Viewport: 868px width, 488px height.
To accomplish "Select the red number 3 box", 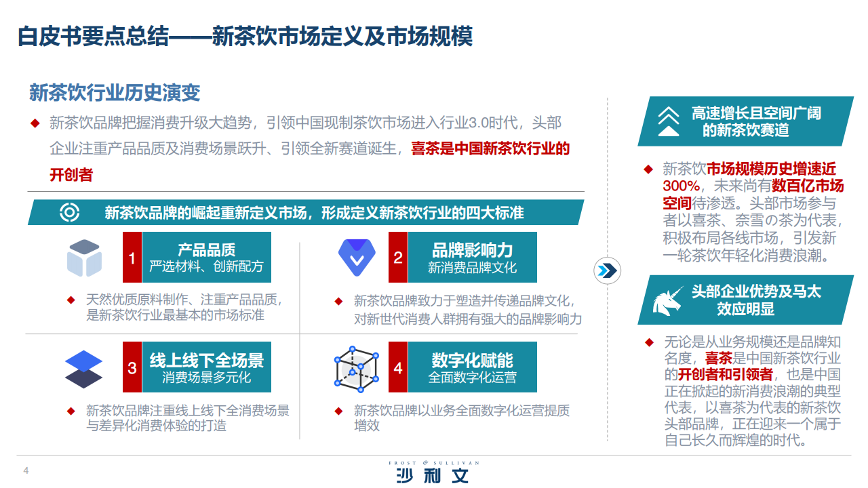I will [x=132, y=367].
